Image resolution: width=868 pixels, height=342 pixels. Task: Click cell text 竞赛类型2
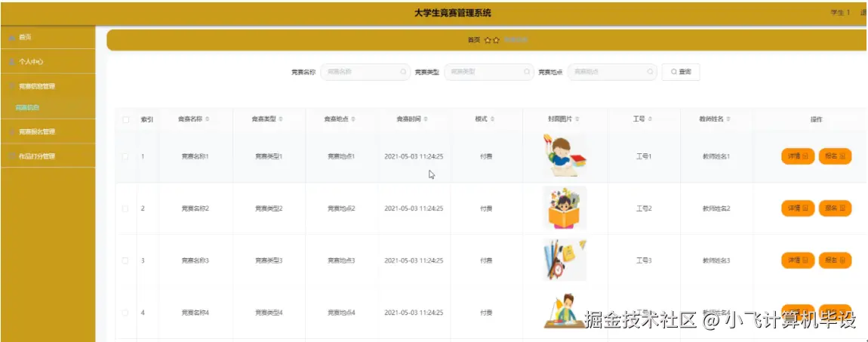pos(269,208)
